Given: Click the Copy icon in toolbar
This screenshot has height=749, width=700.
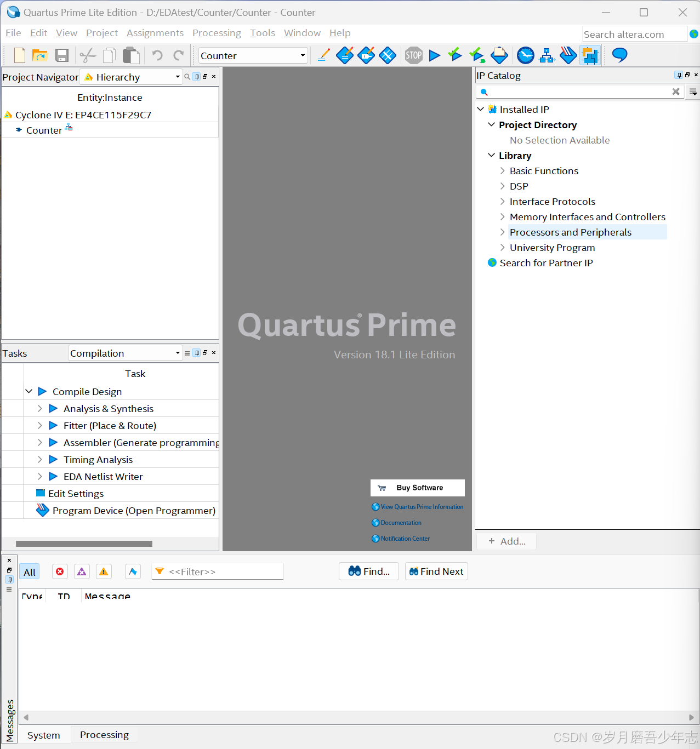Looking at the screenshot, I should [x=110, y=55].
